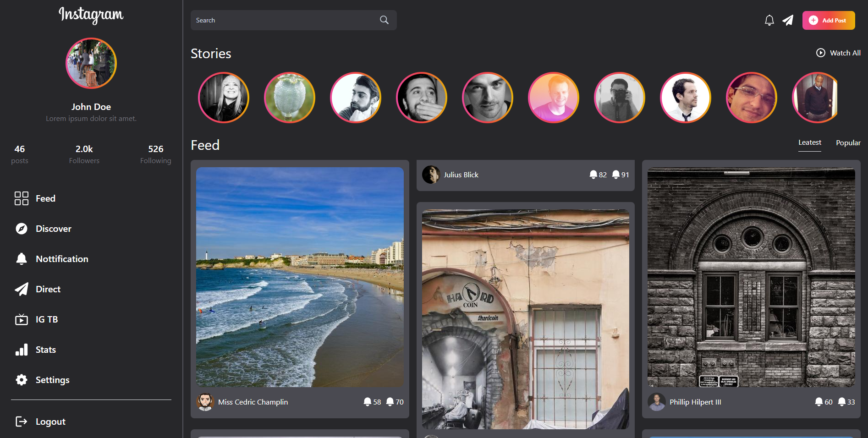The image size is (868, 438).
Task: Click the Direct paper plane icon in sidebar
Action: pyautogui.click(x=22, y=289)
